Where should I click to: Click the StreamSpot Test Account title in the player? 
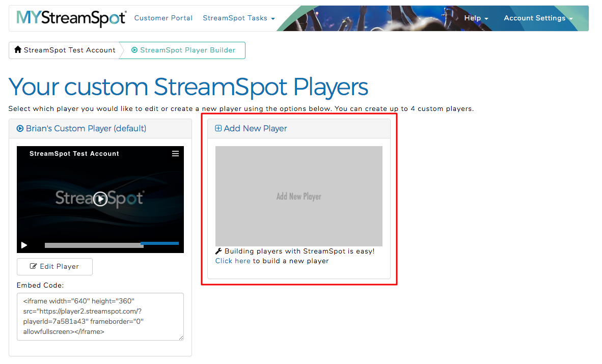74,154
